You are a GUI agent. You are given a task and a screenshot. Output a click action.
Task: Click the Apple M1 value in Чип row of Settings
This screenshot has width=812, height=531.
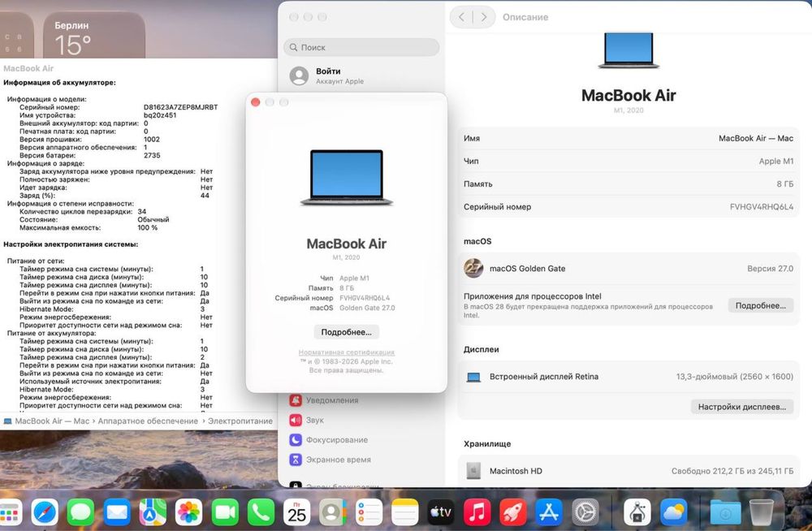click(x=775, y=161)
